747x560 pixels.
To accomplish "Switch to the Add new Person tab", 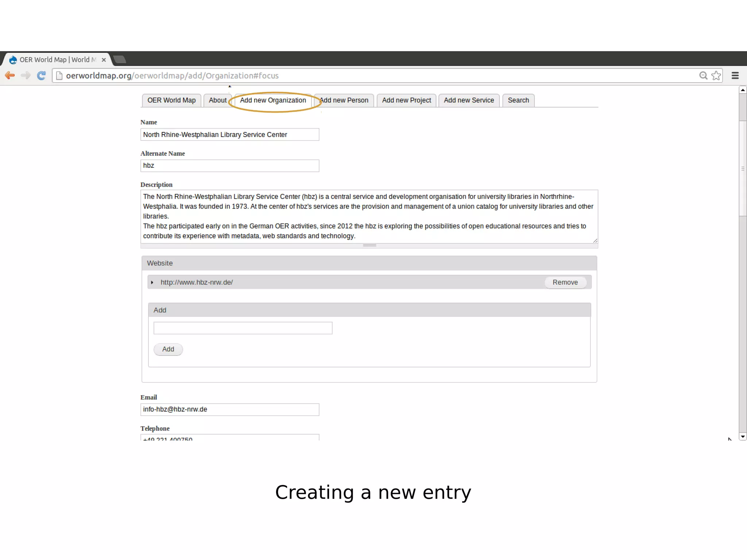I will point(345,100).
